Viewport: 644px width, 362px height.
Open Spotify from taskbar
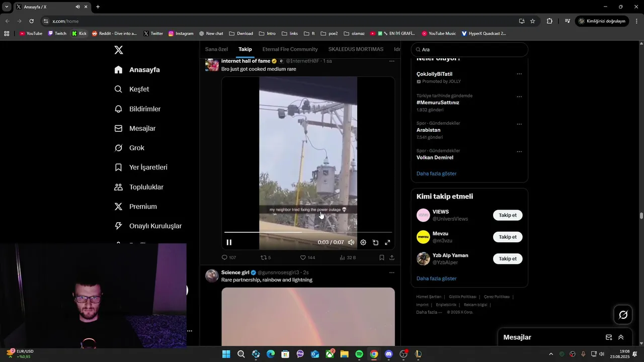point(359,354)
